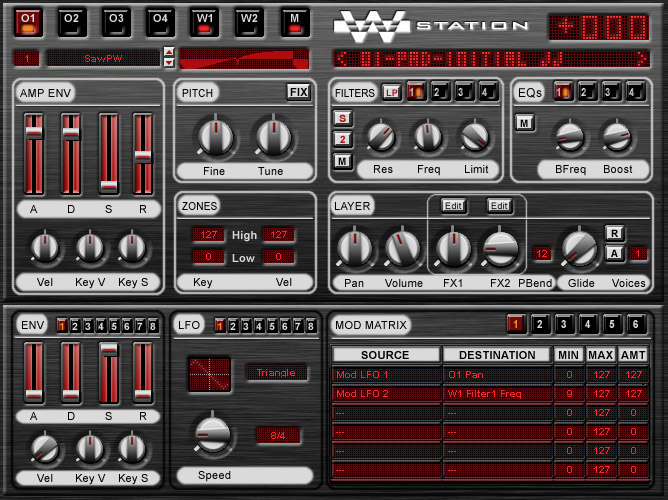Open the FX2 Edit button
The height and width of the screenshot is (500, 668).
499,206
